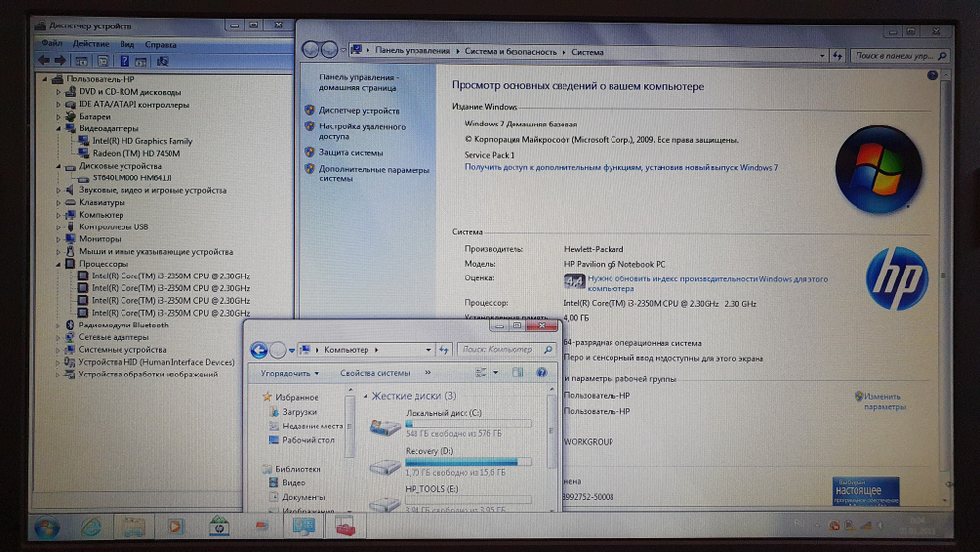Viewport: 980px width, 552px height.
Task: Select Загрузки in Explorer navigation pane
Action: 299,412
